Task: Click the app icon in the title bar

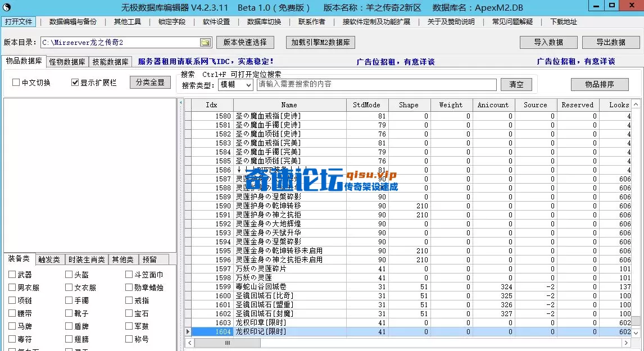Action: pyautogui.click(x=7, y=7)
